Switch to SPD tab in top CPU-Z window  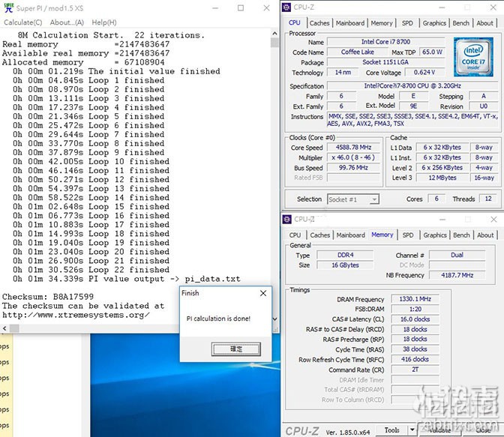[407, 23]
